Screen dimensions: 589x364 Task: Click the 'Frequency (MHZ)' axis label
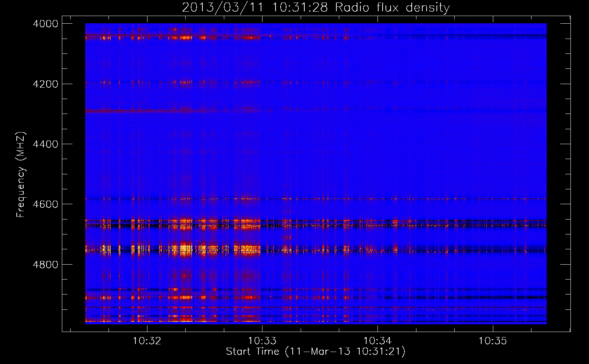point(21,175)
